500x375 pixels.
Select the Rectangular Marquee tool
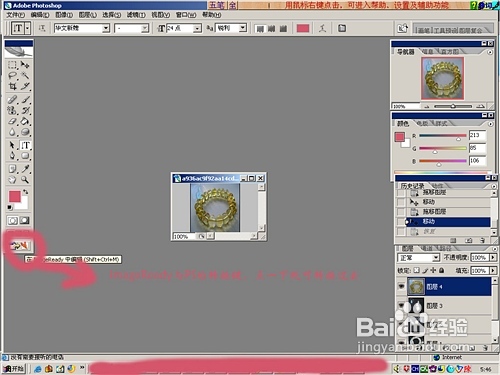12,64
